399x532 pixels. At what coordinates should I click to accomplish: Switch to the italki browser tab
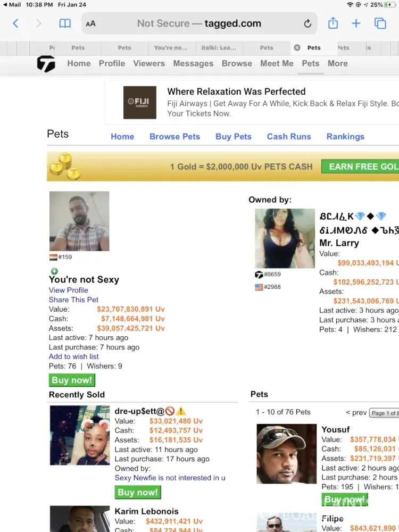(x=219, y=48)
